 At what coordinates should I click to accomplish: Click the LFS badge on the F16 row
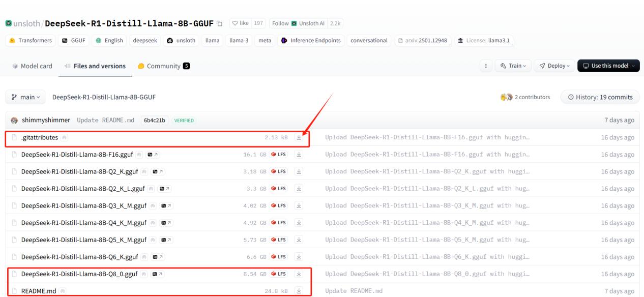pyautogui.click(x=279, y=155)
